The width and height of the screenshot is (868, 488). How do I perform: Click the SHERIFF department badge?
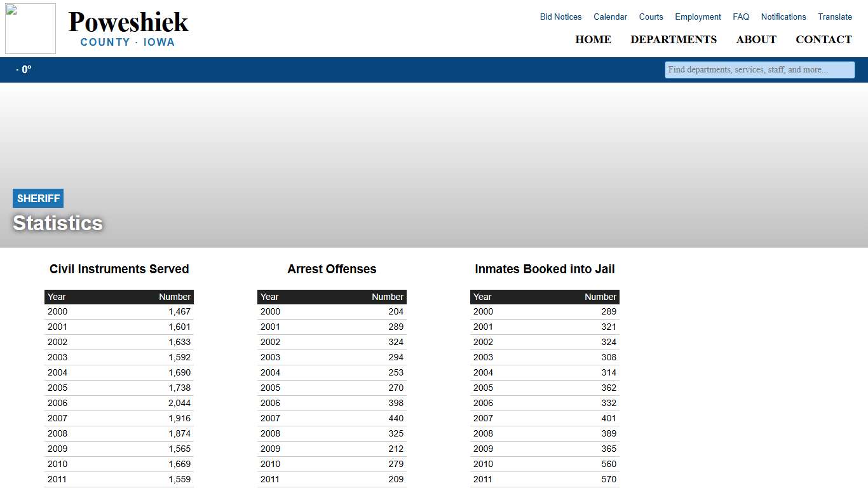pos(37,198)
